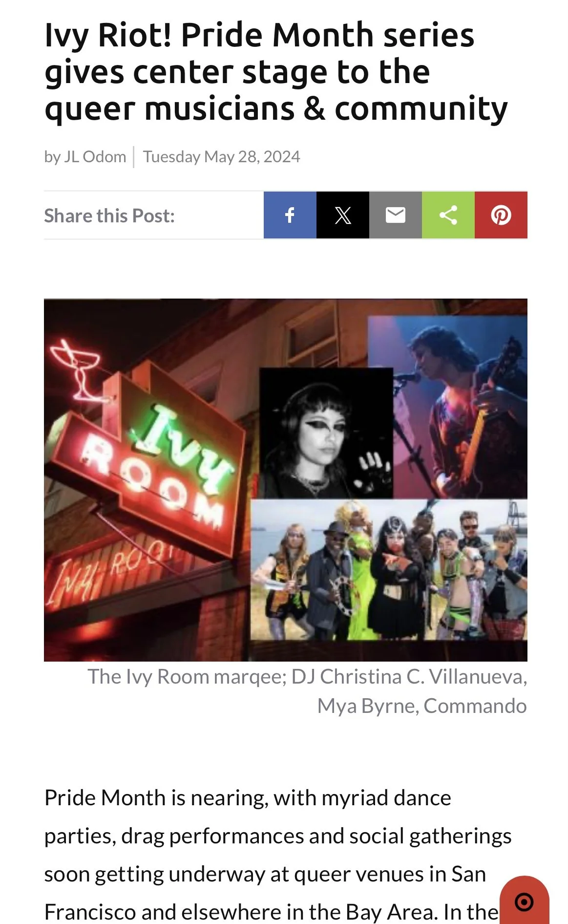This screenshot has width=568, height=924.
Task: Share the article on X
Action: (343, 215)
